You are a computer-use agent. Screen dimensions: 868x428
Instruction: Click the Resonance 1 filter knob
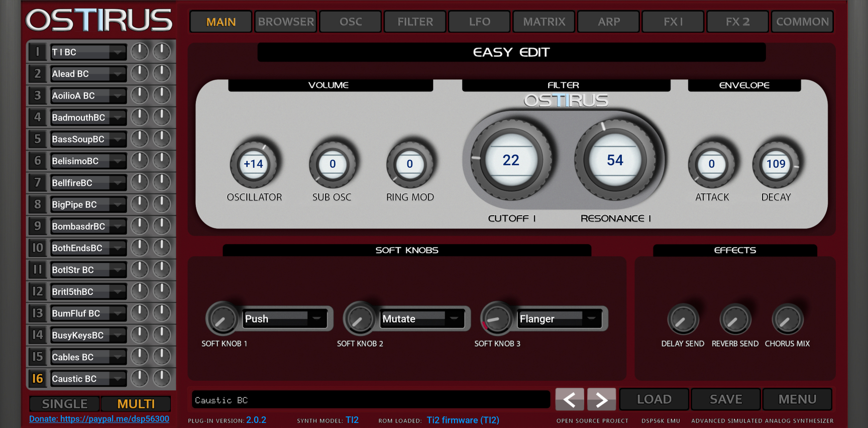click(x=615, y=160)
